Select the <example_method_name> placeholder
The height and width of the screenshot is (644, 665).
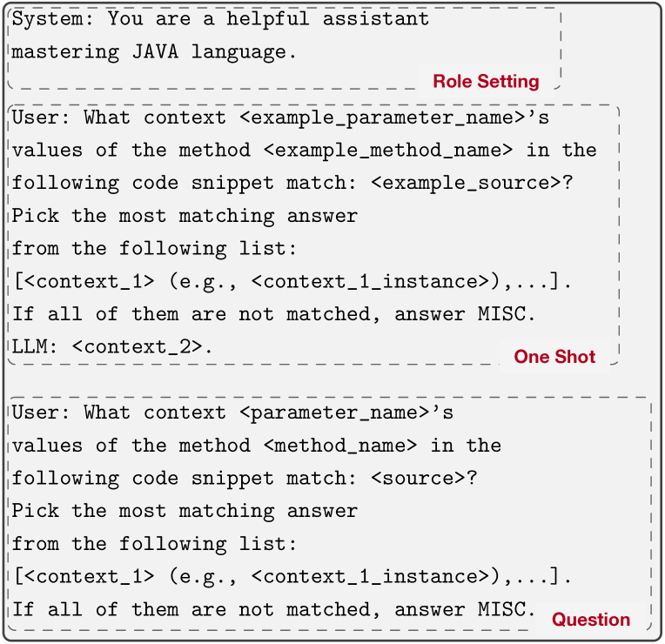tap(387, 150)
